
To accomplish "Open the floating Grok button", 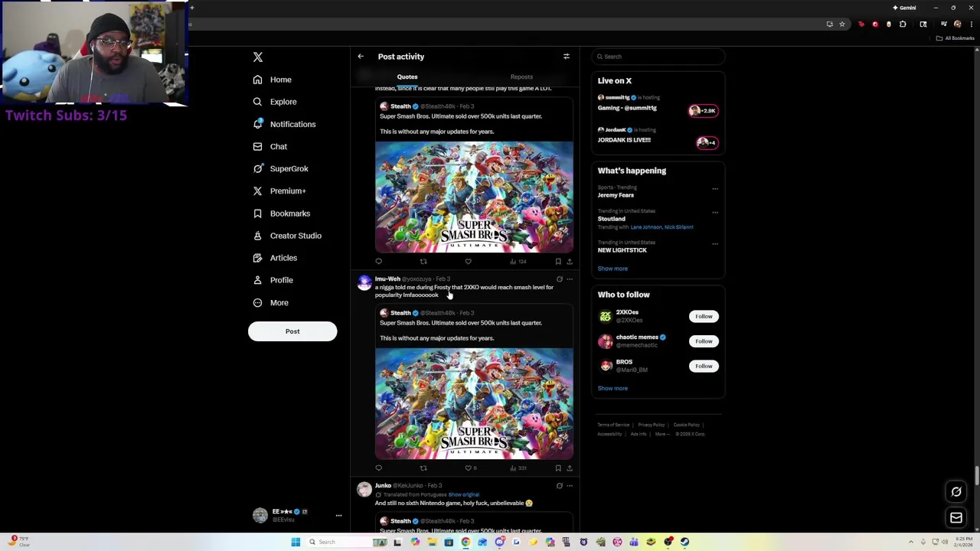I will point(956,492).
